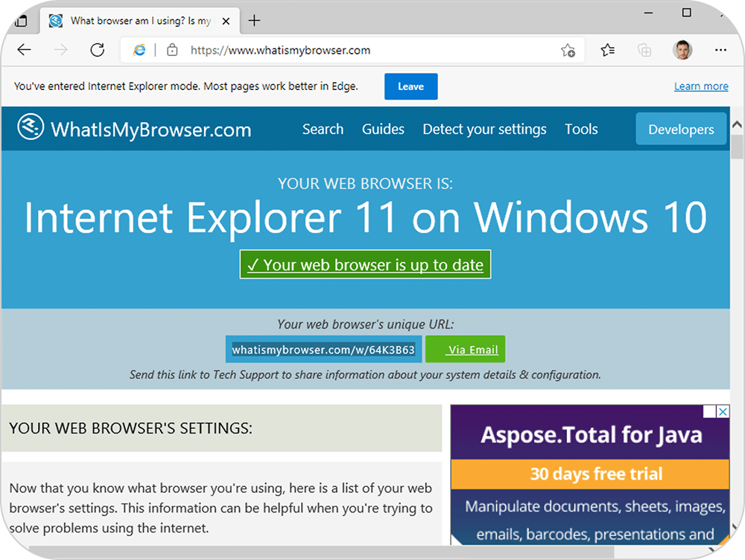This screenshot has width=745, height=560.
Task: Click the vertical scrollbar thumb
Action: pyautogui.click(x=737, y=146)
